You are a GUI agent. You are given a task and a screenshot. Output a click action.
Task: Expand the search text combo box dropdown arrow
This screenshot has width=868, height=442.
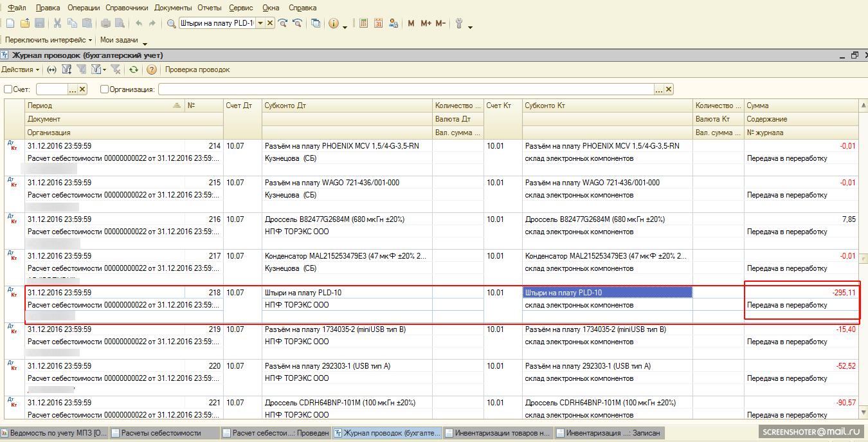pyautogui.click(x=260, y=23)
